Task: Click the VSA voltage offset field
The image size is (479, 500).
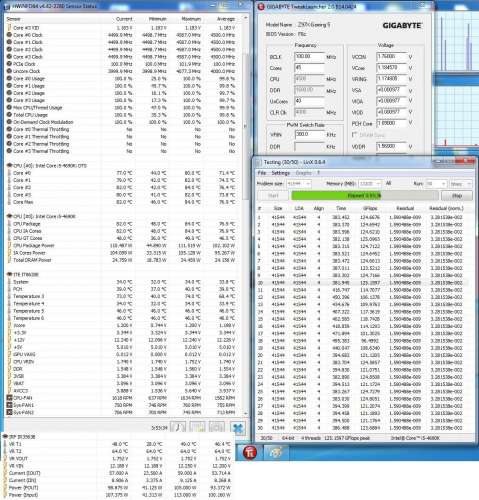Action: [392, 90]
